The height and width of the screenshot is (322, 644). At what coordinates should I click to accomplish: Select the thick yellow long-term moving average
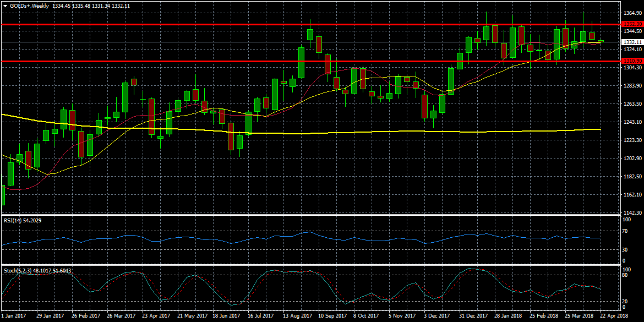pyautogui.click(x=330, y=132)
